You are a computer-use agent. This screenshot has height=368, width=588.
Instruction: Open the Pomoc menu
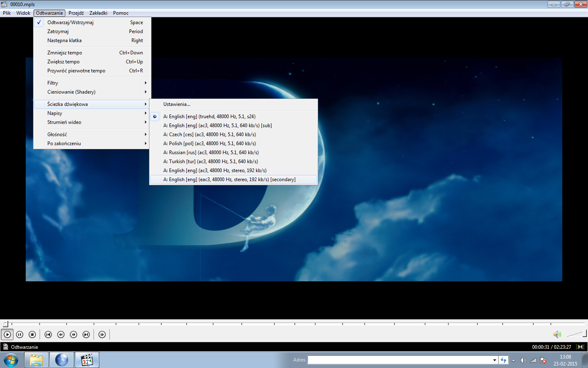coord(121,13)
